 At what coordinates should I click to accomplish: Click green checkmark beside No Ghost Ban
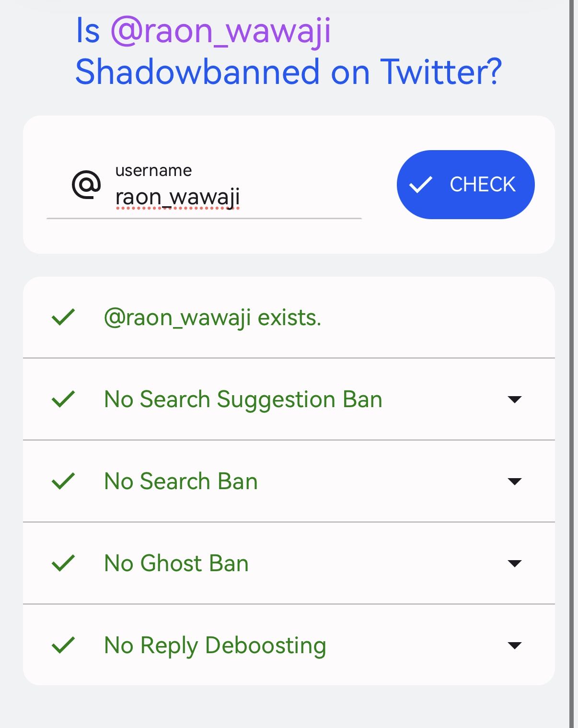pos(63,563)
